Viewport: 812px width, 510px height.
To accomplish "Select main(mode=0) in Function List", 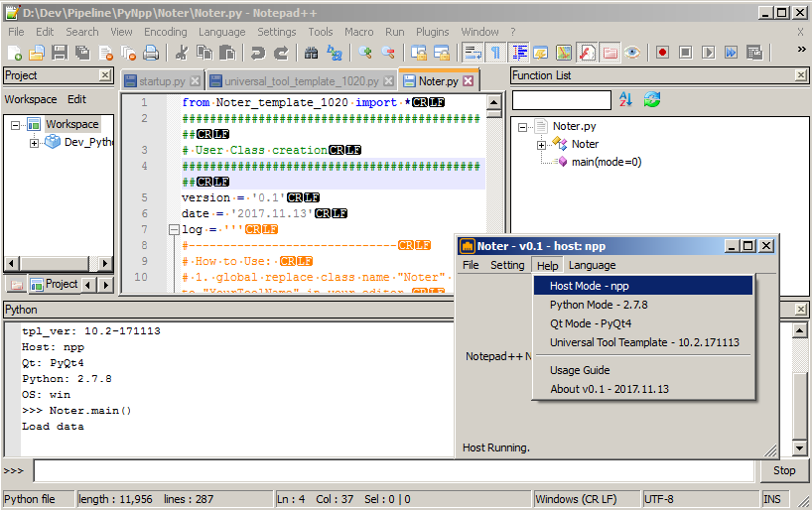I will [607, 162].
